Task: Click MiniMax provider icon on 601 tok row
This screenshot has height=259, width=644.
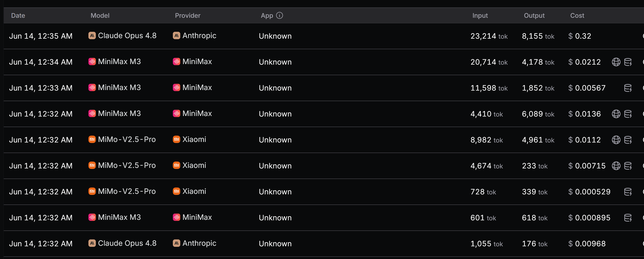Action: pyautogui.click(x=176, y=217)
